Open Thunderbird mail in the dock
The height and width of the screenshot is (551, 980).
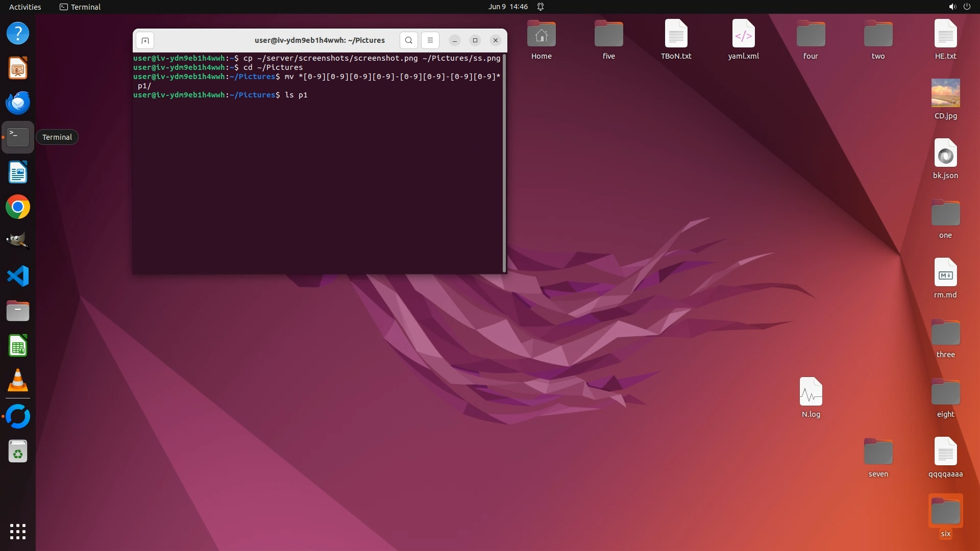coord(18,103)
